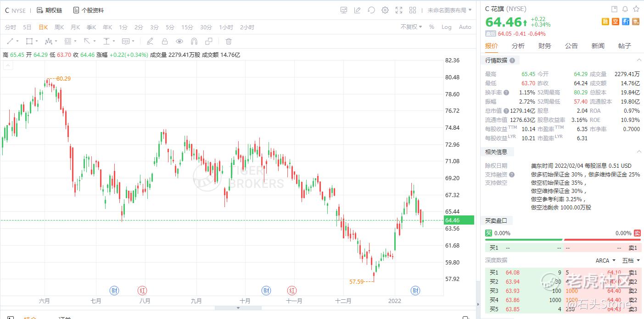Activate the magnet snap tool
Viewport: 644px width, 319px height.
coord(194,41)
